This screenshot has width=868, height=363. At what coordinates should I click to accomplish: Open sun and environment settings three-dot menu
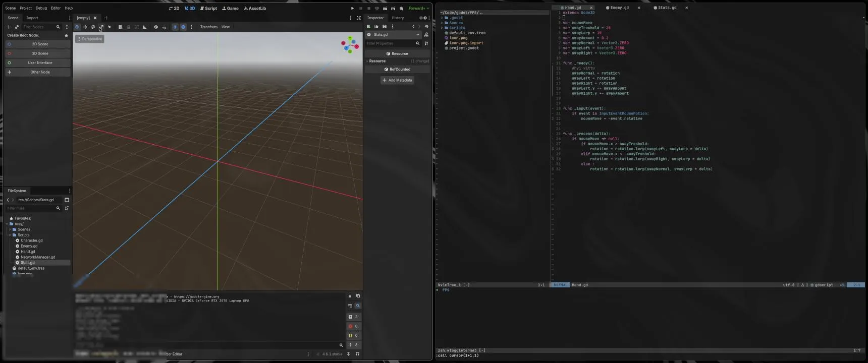coord(191,27)
